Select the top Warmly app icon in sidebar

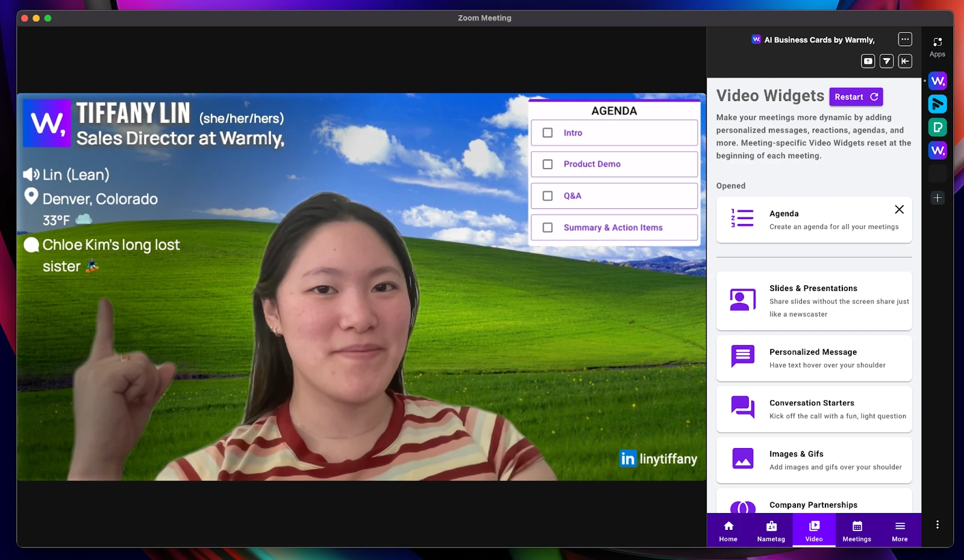pyautogui.click(x=937, y=81)
